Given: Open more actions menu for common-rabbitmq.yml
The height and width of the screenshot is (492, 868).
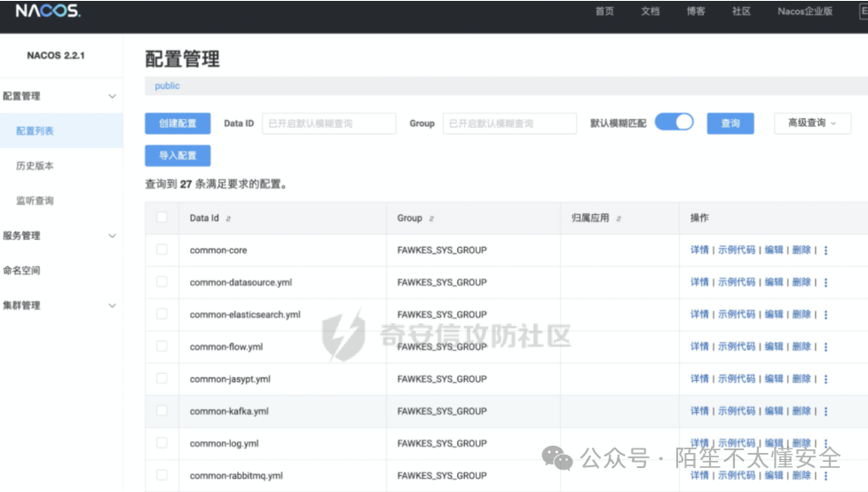Looking at the screenshot, I should pyautogui.click(x=825, y=475).
